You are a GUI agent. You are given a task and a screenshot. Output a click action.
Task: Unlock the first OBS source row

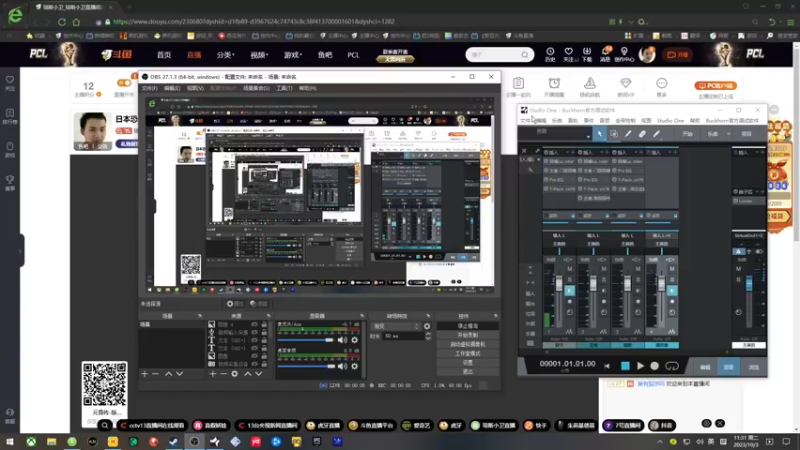point(264,324)
